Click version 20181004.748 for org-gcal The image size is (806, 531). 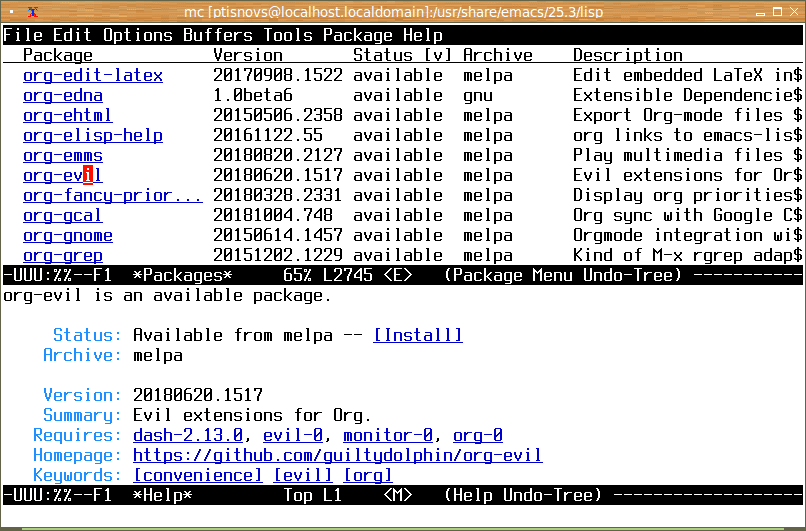[x=273, y=215]
